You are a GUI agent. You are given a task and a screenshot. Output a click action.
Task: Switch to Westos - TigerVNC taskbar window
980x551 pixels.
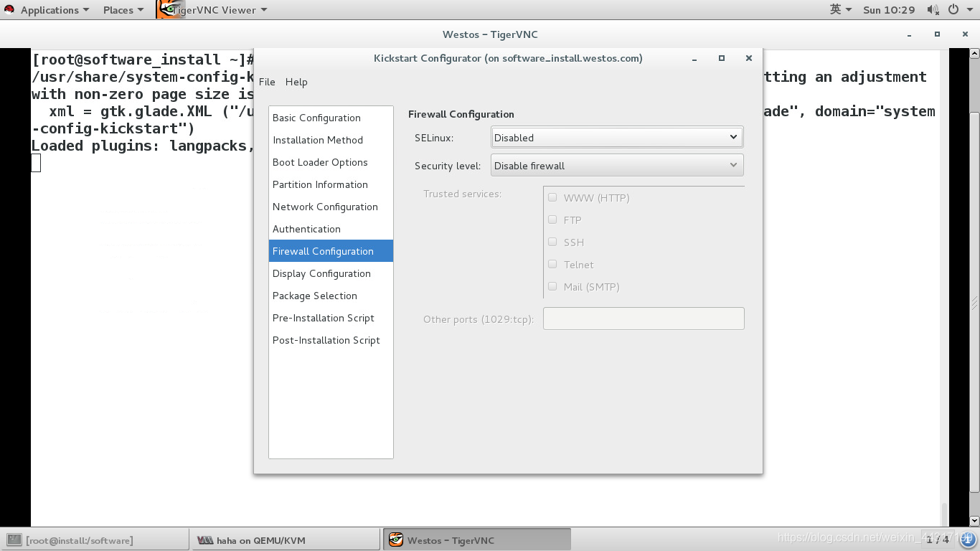click(x=477, y=540)
